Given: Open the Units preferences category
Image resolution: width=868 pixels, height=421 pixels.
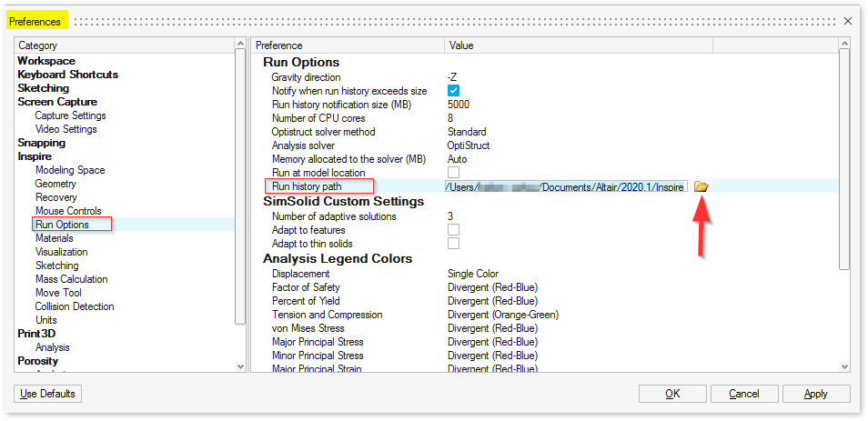Looking at the screenshot, I should (45, 320).
